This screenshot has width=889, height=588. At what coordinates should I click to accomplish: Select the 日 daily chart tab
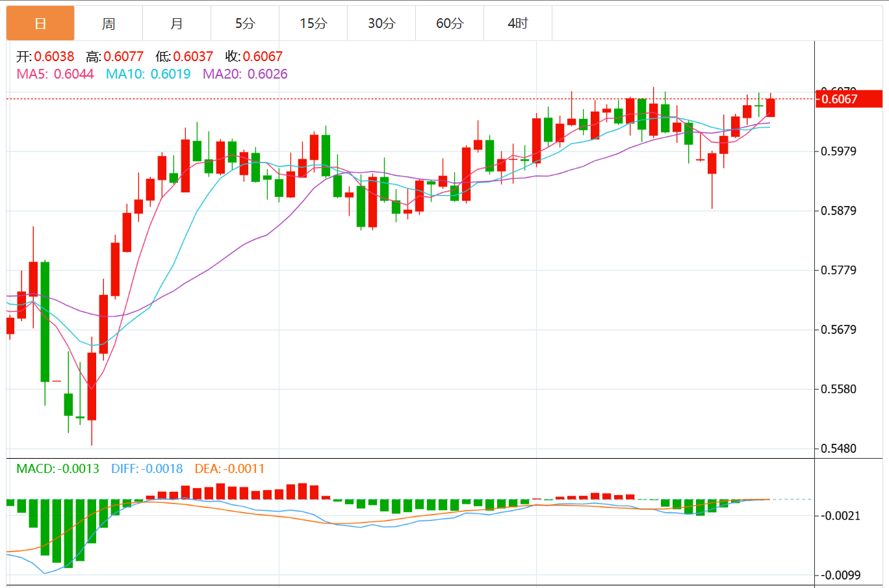[x=40, y=23]
